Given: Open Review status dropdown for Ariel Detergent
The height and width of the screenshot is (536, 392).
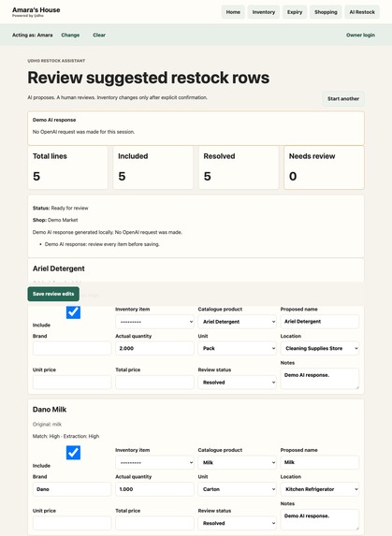Looking at the screenshot, I should (x=238, y=383).
